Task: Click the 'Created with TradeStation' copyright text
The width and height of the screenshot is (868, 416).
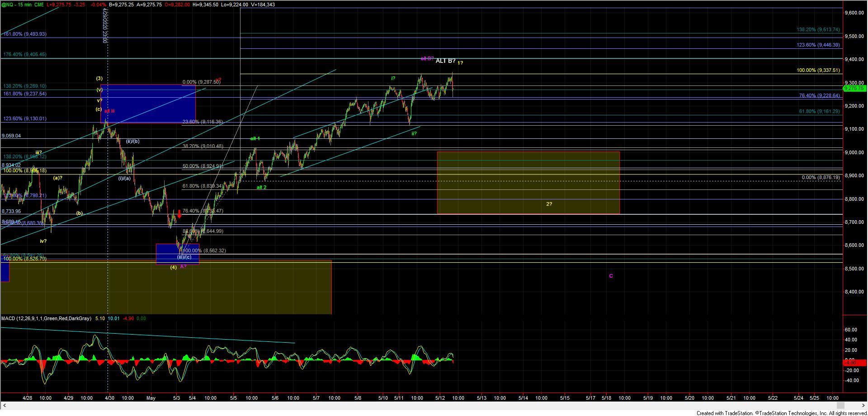Action: pos(782,413)
